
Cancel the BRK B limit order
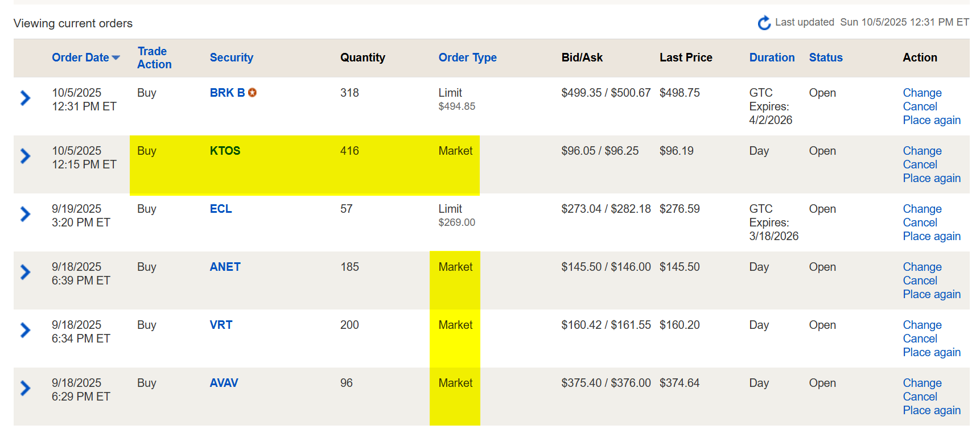(x=920, y=106)
